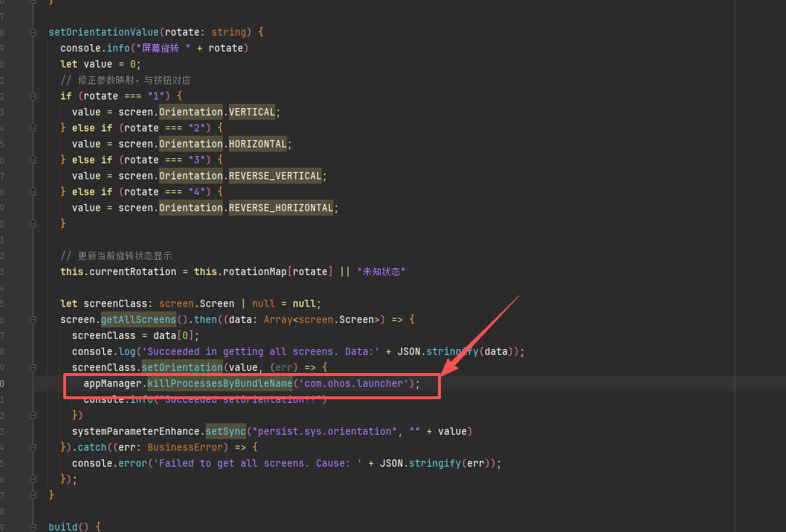Fold the else if rotate === "2" block
Image resolution: width=786 pixels, height=532 pixels.
33,128
